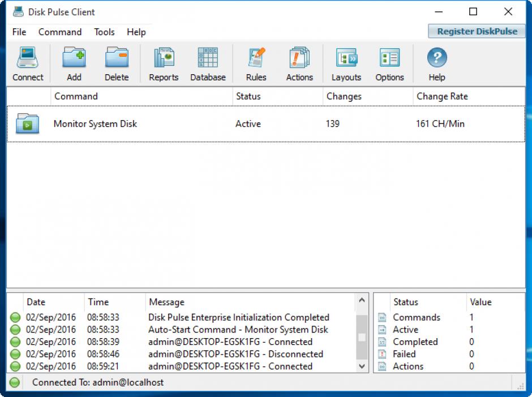
Task: Sort by the Change Rate column header
Action: click(469, 96)
